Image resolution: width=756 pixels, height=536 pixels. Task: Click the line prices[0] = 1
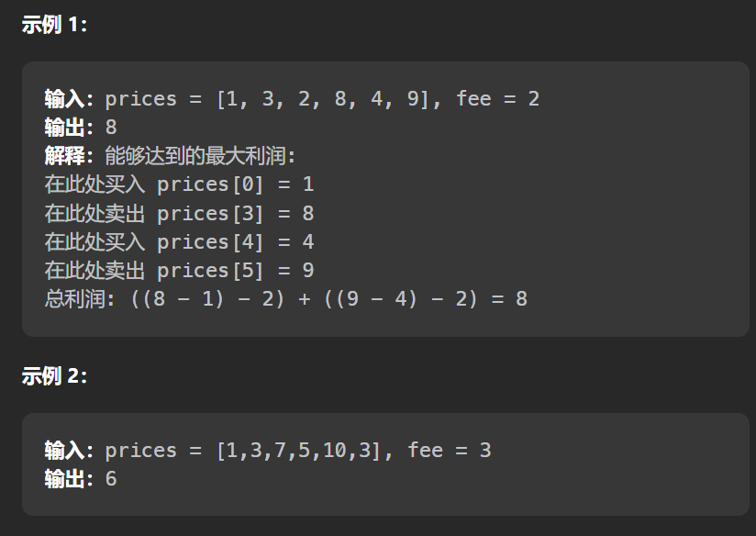pos(235,184)
